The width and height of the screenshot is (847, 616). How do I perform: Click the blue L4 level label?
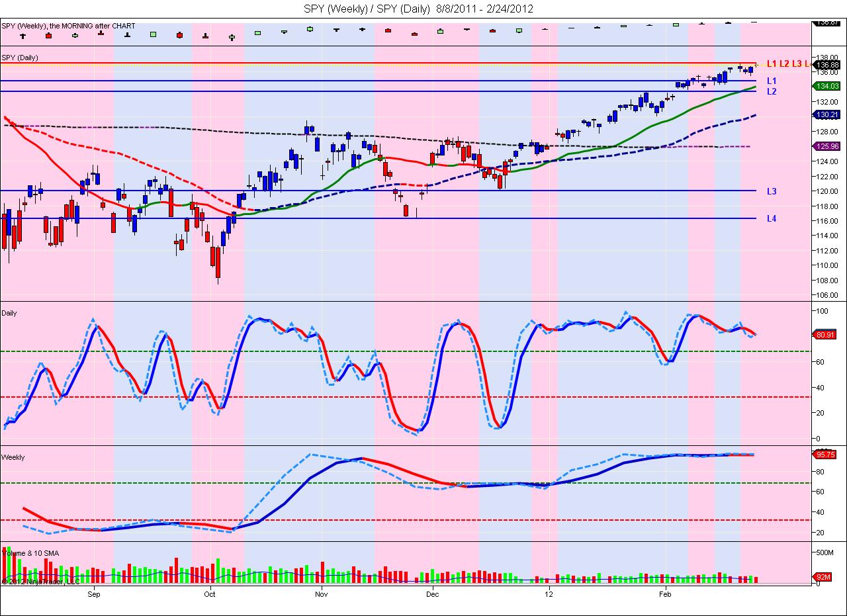[772, 218]
